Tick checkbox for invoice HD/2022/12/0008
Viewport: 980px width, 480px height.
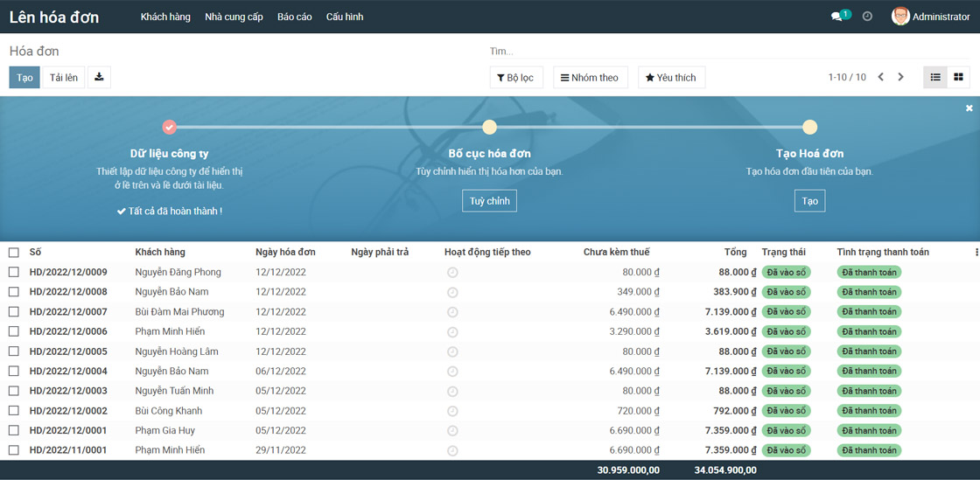13,292
